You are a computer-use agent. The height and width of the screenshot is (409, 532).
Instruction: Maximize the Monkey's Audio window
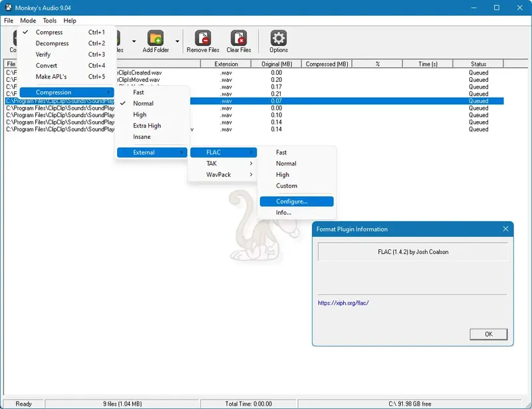point(496,7)
